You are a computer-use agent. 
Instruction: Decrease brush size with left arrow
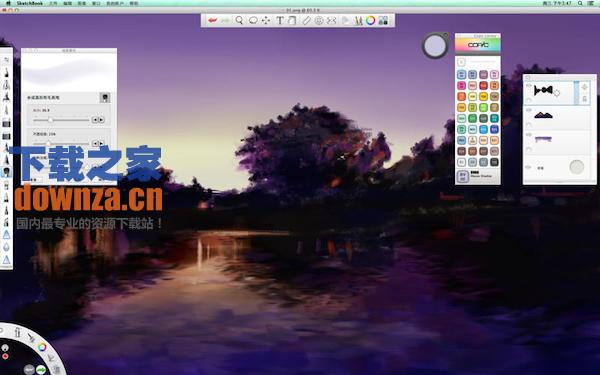coord(95,120)
